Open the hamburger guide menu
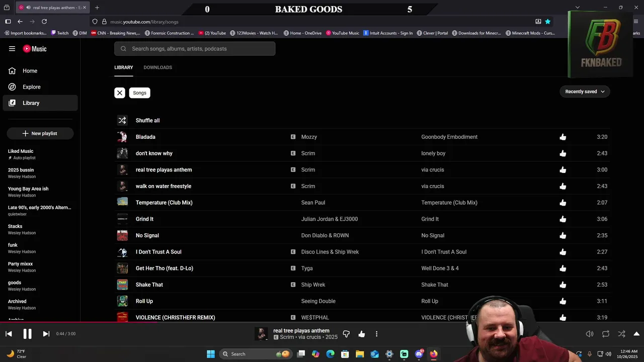This screenshot has height=362, width=644. (12, 49)
